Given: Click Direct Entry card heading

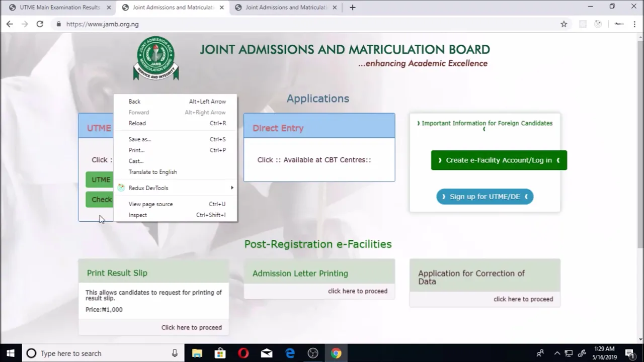Looking at the screenshot, I should (278, 128).
